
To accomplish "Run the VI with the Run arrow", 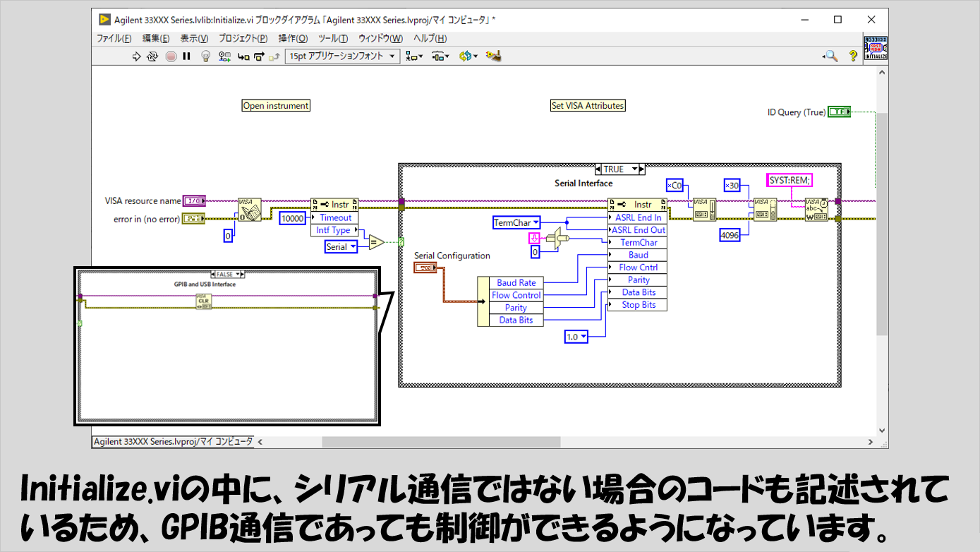I will [x=137, y=56].
